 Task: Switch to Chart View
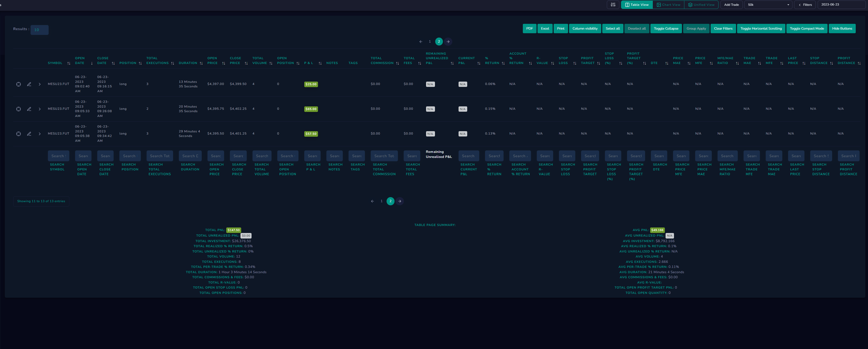tap(668, 5)
